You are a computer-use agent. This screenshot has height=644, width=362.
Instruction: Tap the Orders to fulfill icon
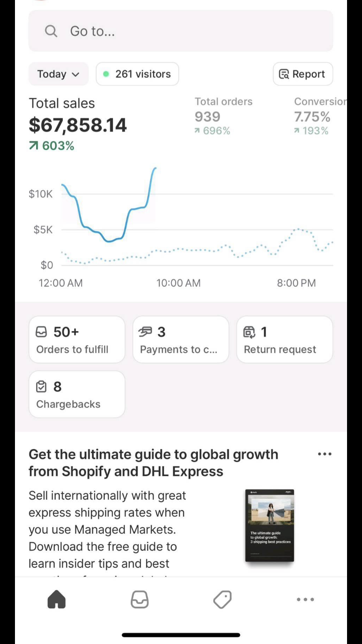point(42,332)
